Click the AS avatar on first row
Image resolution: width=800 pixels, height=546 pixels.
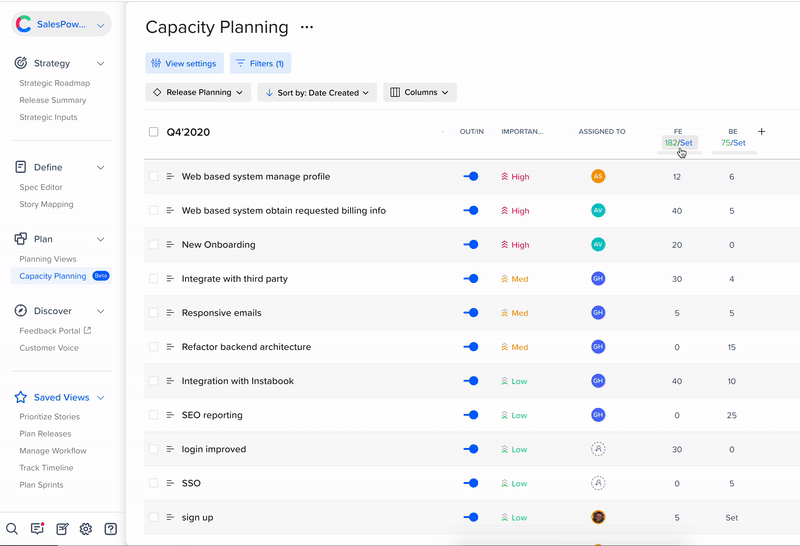(x=598, y=177)
